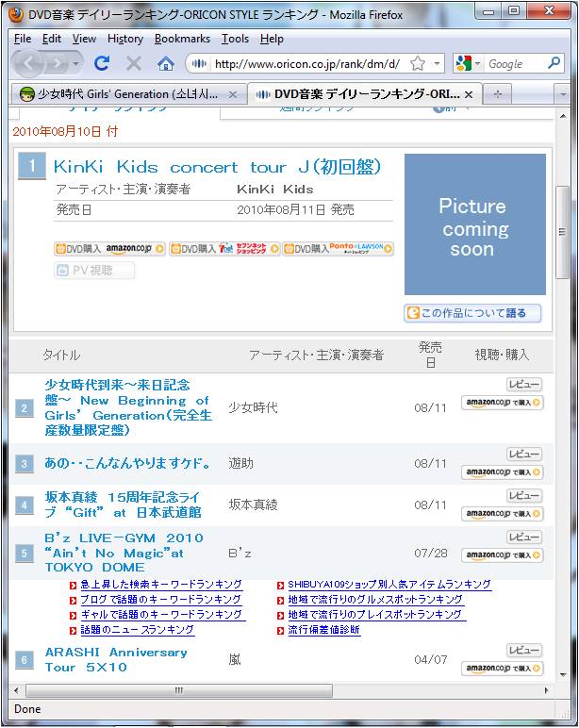Click the URL address field
579x728 pixels.
coord(307,63)
